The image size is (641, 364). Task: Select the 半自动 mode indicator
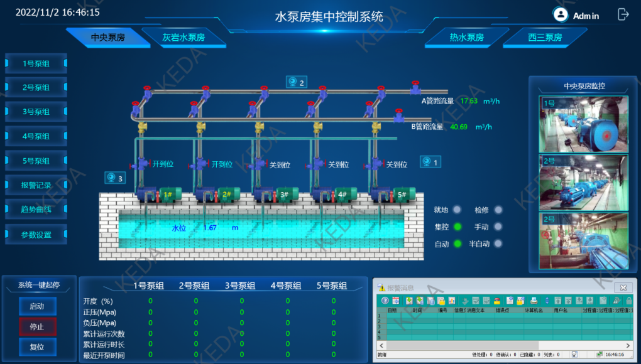click(499, 244)
